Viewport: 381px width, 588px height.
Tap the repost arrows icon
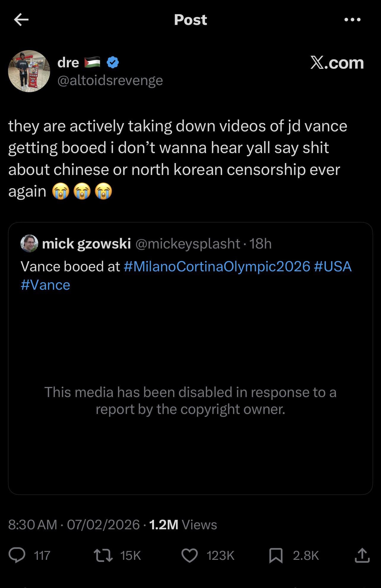pos(103,555)
